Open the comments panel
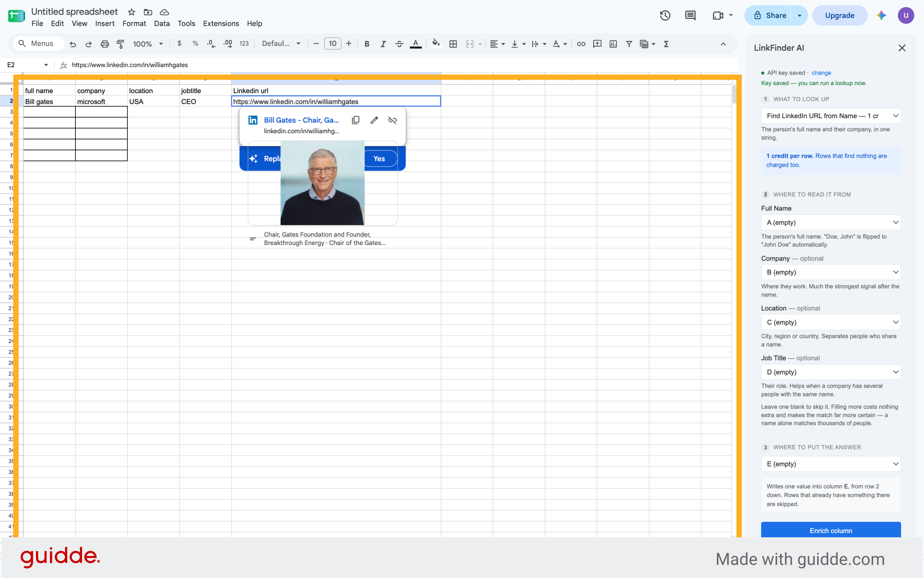 (690, 15)
